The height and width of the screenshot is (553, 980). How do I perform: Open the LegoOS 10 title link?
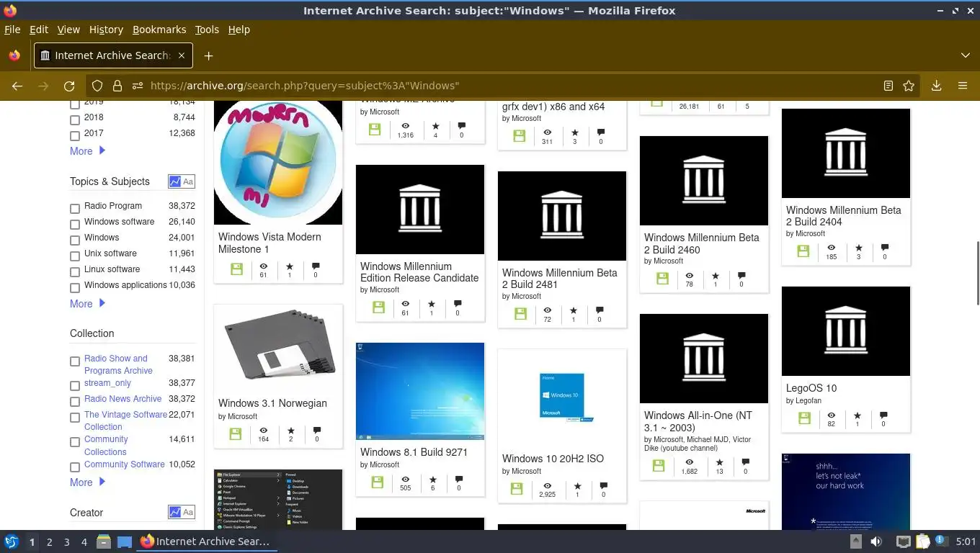coord(811,388)
